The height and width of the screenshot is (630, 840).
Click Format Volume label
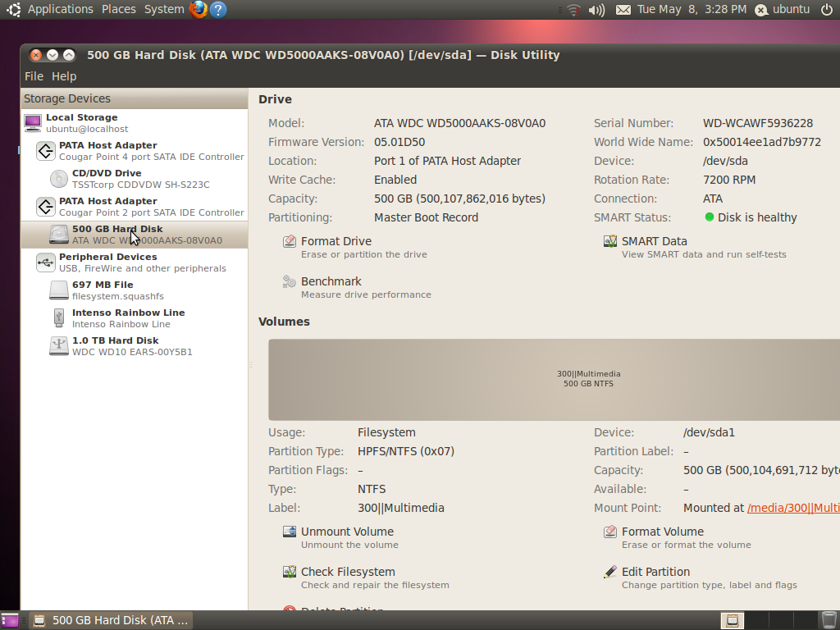(x=663, y=532)
